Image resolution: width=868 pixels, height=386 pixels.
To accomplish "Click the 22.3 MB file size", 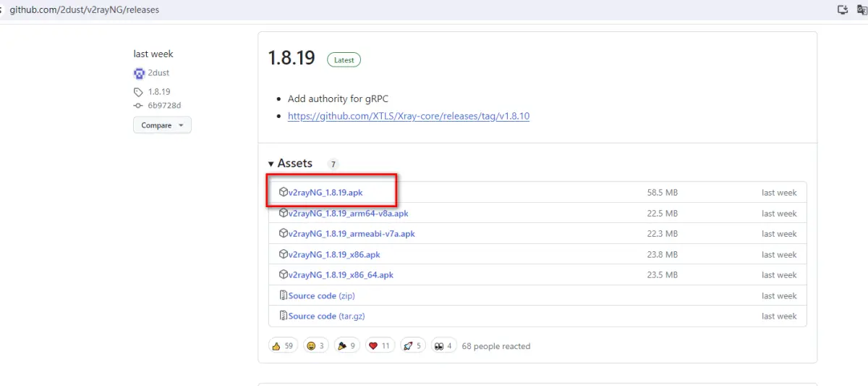I will click(663, 234).
